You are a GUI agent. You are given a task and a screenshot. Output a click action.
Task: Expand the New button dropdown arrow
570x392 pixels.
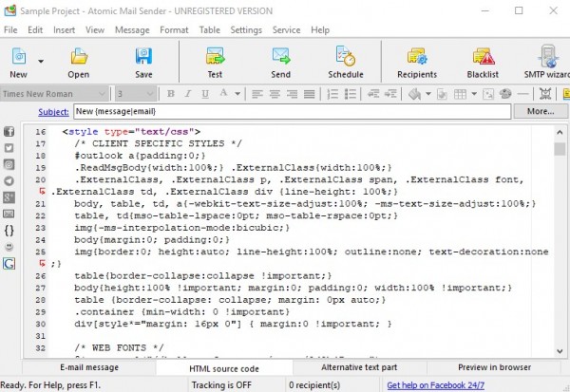[x=41, y=61]
